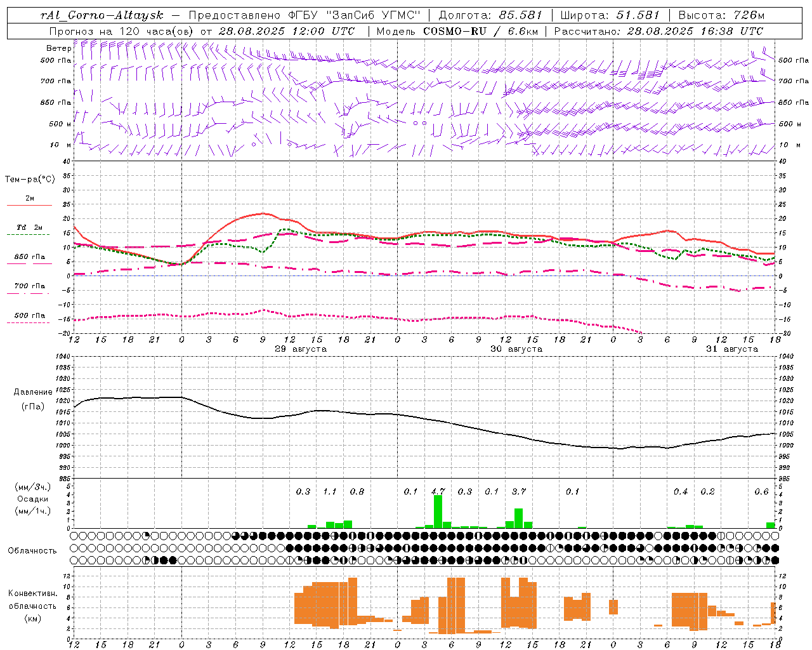Click the 0.6 precipitation total value
The height and width of the screenshot is (650, 812).
pyautogui.click(x=761, y=491)
